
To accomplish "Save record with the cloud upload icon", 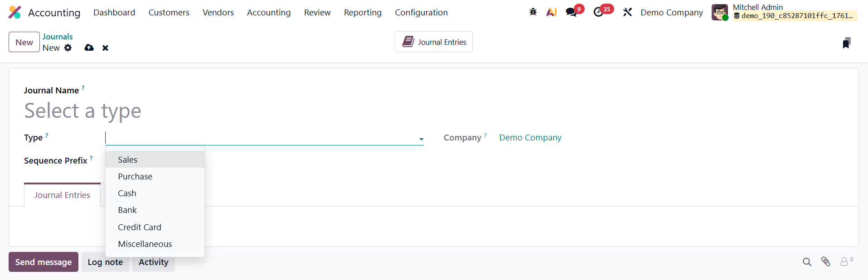I will [89, 48].
